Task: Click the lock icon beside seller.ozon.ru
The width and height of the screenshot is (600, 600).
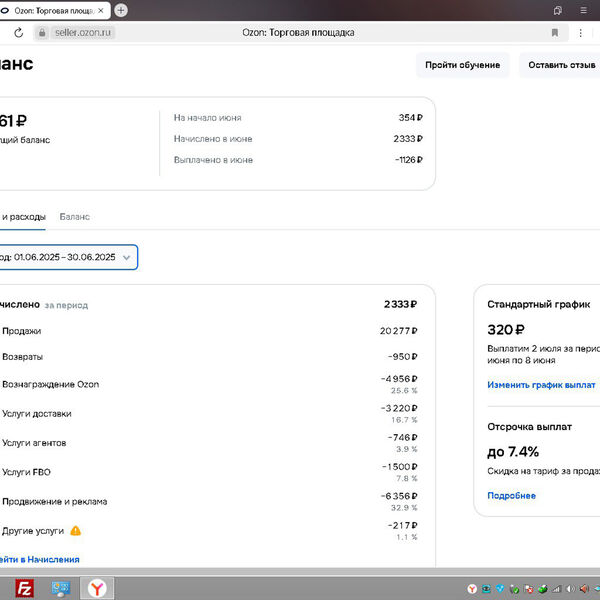Action: 41,32
